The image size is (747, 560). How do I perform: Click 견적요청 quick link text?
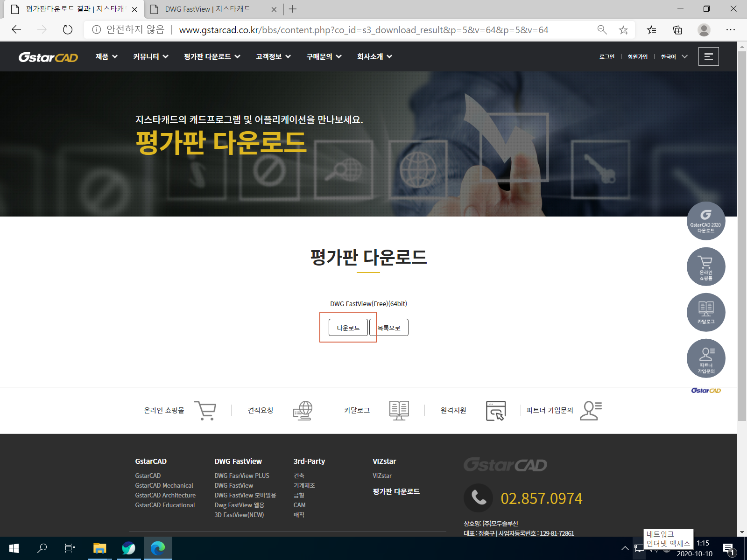pos(260,410)
